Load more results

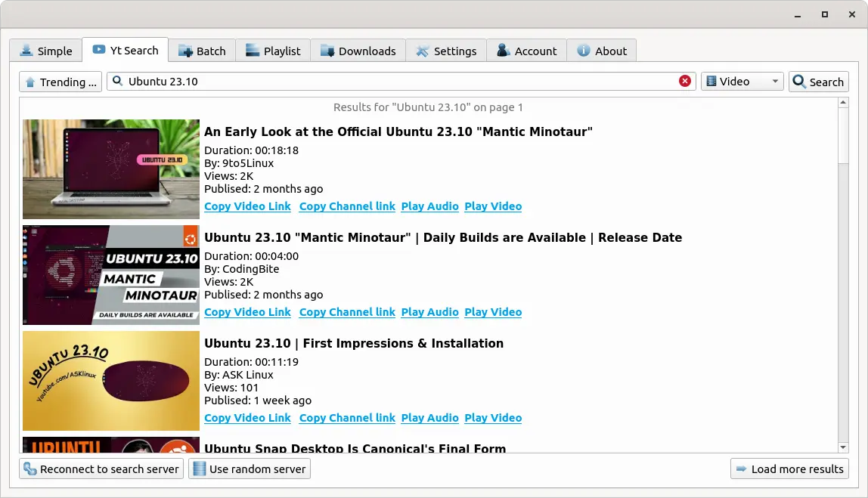point(789,469)
